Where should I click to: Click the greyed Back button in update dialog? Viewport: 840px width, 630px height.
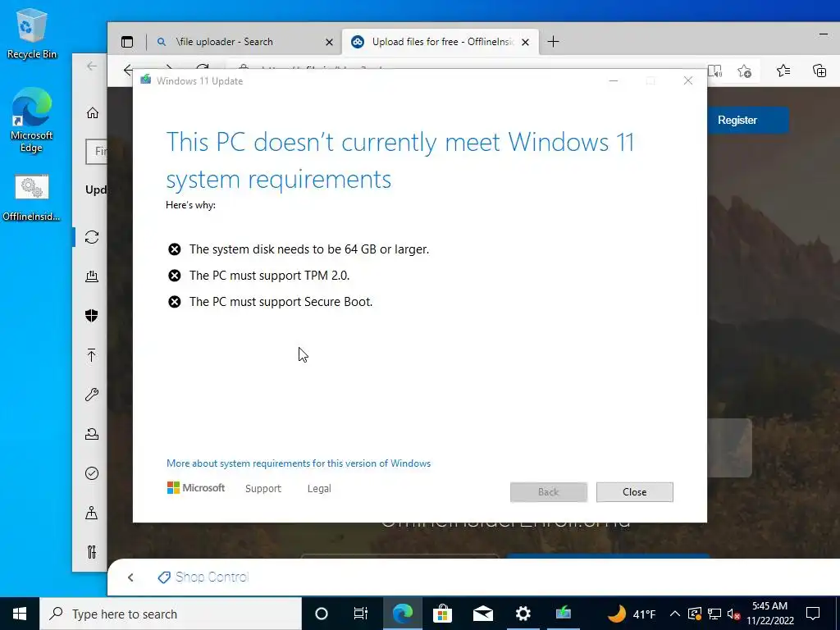(548, 492)
